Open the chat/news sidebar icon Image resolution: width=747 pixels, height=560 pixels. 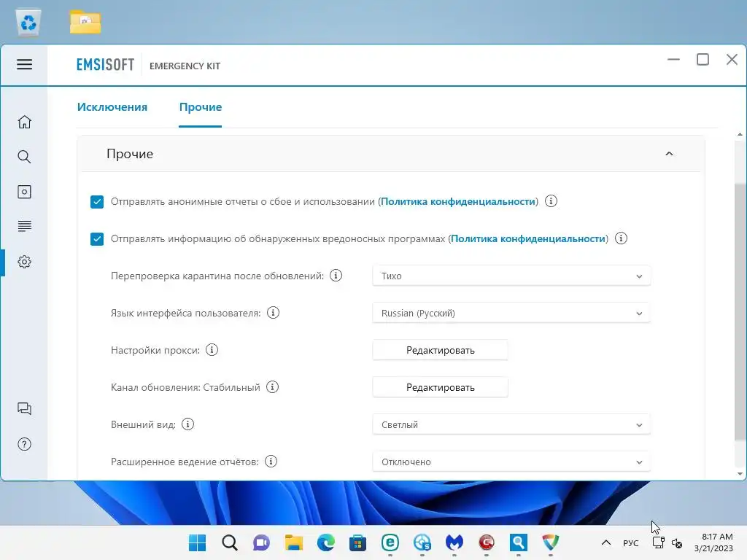click(x=24, y=408)
